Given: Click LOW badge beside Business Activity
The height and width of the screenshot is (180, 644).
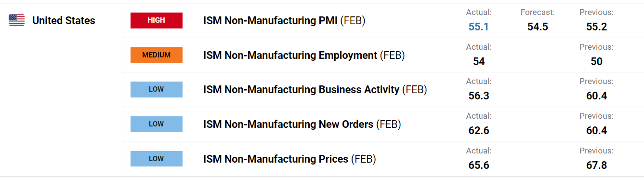Looking at the screenshot, I should 157,89.
